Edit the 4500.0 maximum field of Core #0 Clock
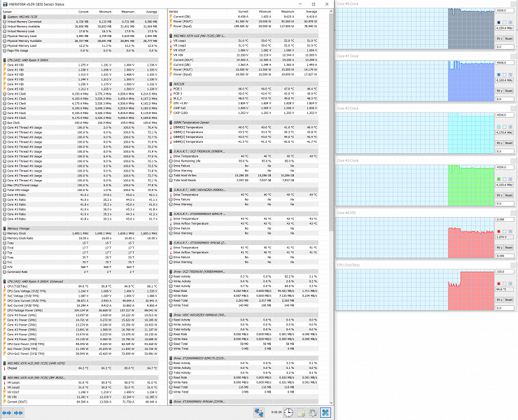The height and width of the screenshot is (420, 518). 505,10
